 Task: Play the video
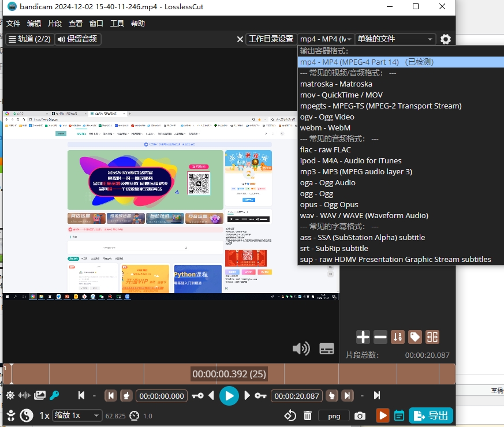tap(229, 396)
